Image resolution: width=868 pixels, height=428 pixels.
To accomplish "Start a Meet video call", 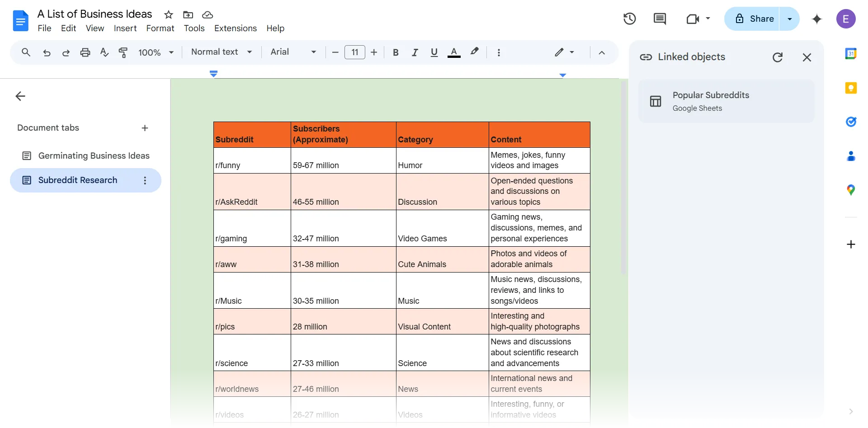I will tap(692, 19).
